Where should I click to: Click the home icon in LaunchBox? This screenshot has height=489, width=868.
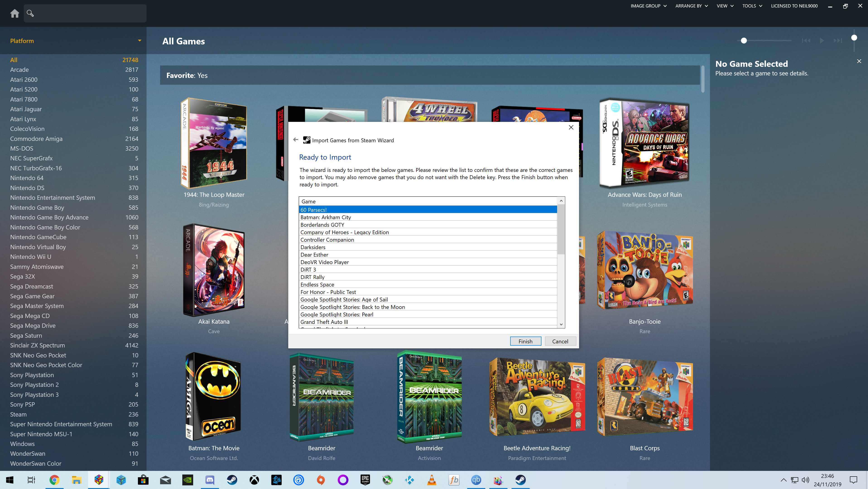(x=14, y=13)
